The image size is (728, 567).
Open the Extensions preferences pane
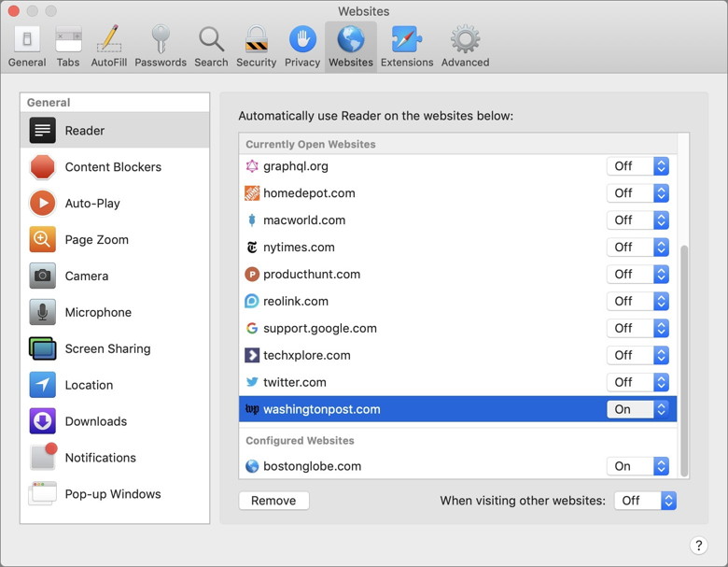tap(407, 47)
